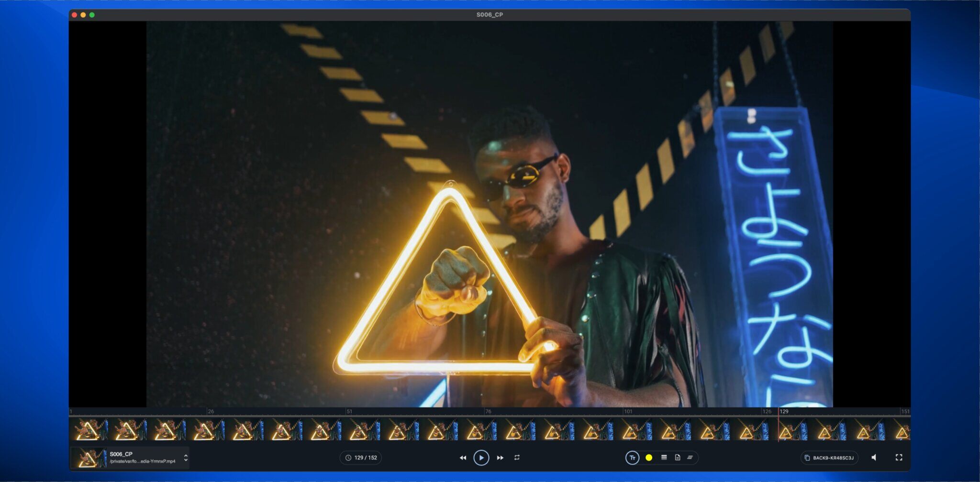Click the playhead at frame 129

[779, 425]
